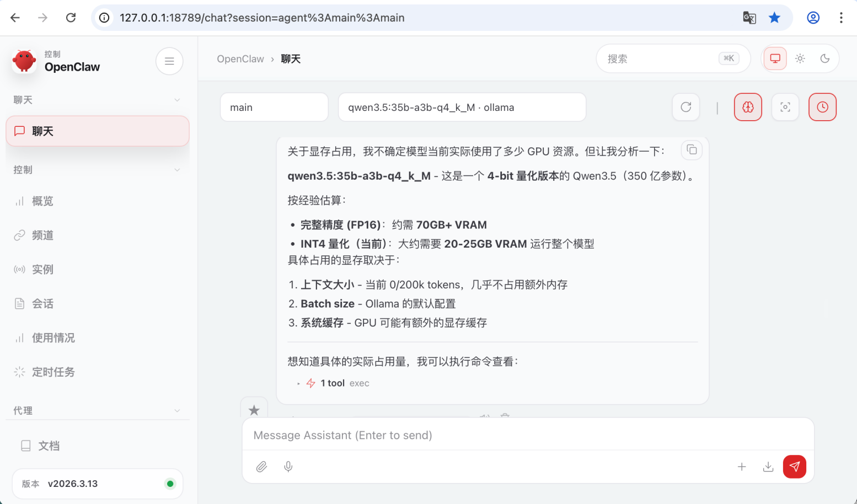Click the 聊天 breadcrumb label
857x504 pixels.
click(x=291, y=59)
